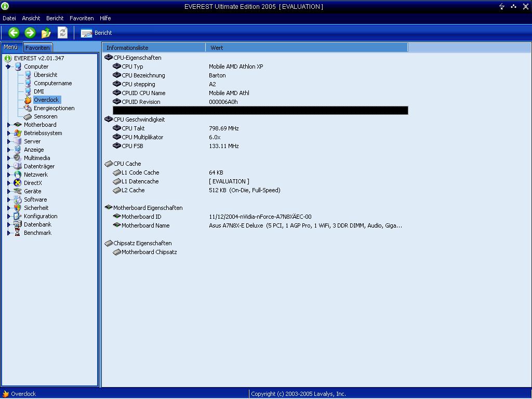The width and height of the screenshot is (532, 399).
Task: Select the Motherboard ID row
Action: [x=260, y=217]
